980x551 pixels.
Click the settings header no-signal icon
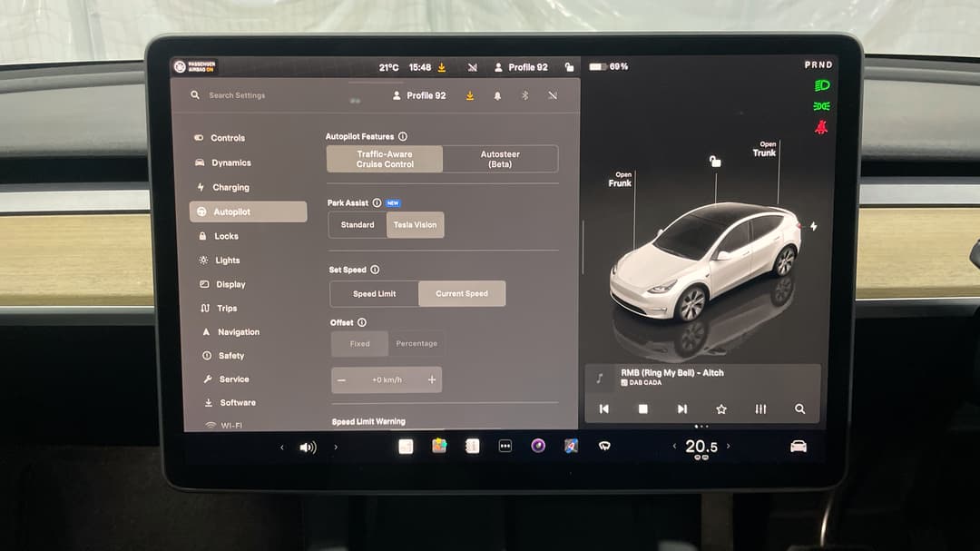[x=553, y=95]
